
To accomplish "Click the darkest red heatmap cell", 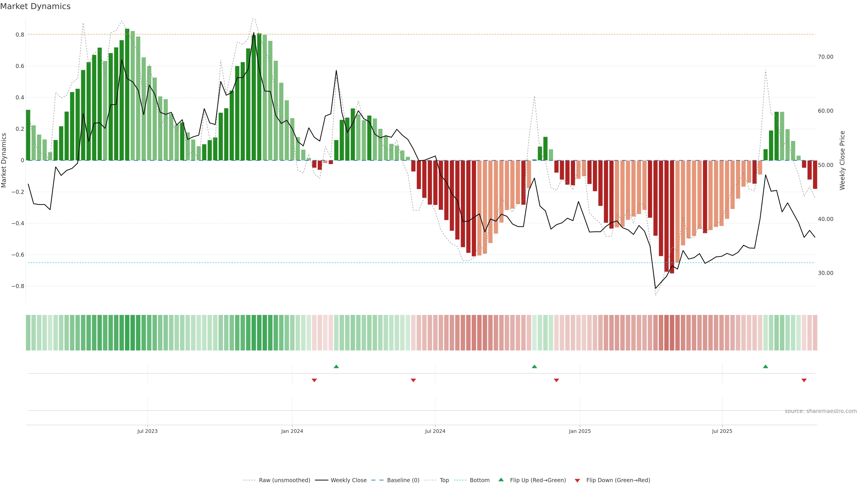I will tap(672, 333).
